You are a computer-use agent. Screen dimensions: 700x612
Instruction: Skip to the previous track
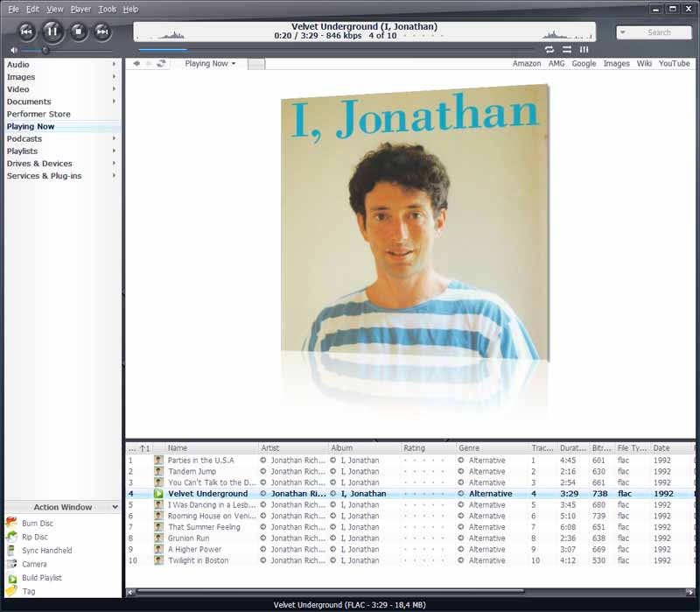point(26,32)
